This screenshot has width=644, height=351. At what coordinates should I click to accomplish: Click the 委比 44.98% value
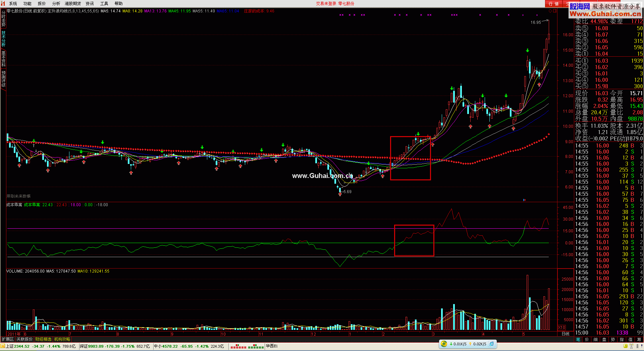pos(599,21)
